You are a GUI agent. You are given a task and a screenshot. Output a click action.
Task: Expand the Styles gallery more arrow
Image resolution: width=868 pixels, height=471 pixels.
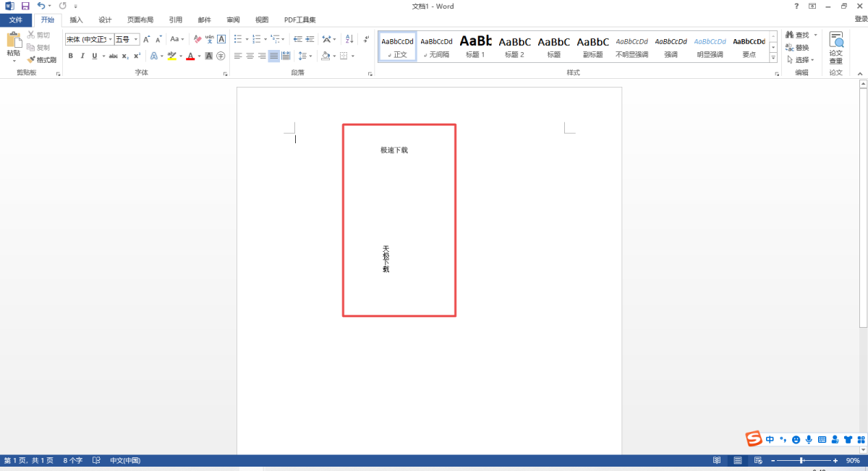773,58
